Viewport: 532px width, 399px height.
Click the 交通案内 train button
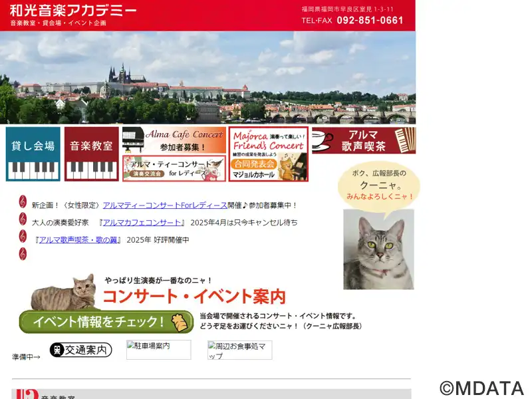80,350
